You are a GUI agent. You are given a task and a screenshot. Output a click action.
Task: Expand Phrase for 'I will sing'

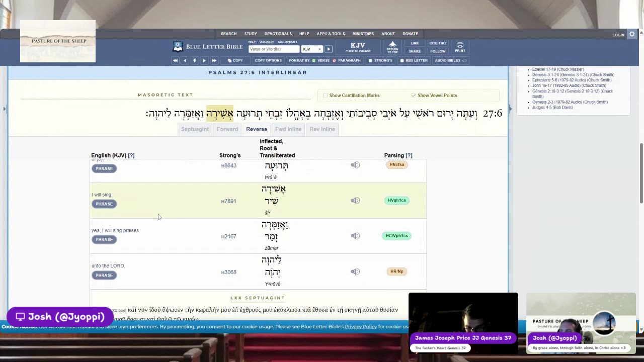pyautogui.click(x=104, y=204)
